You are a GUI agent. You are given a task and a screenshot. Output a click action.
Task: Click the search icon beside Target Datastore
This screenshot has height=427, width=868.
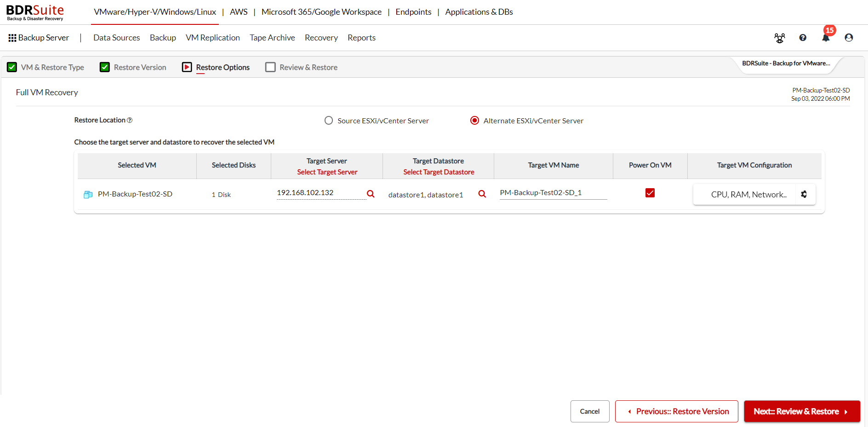[482, 194]
